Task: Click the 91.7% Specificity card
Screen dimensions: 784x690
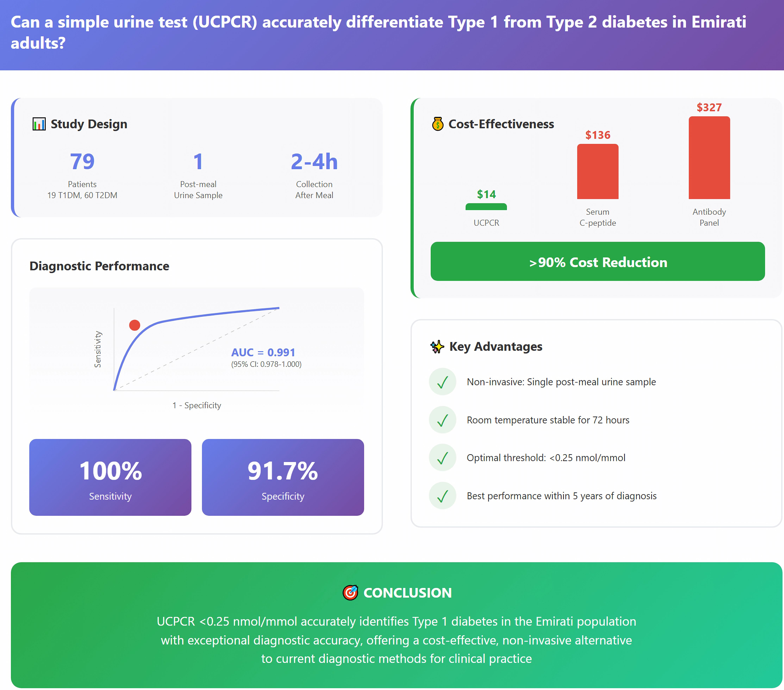Action: coord(283,477)
